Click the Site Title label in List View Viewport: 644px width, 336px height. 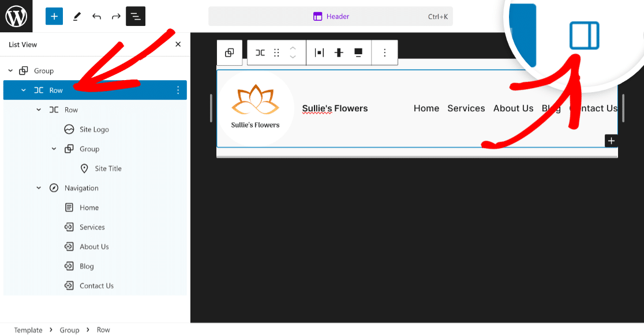click(x=108, y=169)
